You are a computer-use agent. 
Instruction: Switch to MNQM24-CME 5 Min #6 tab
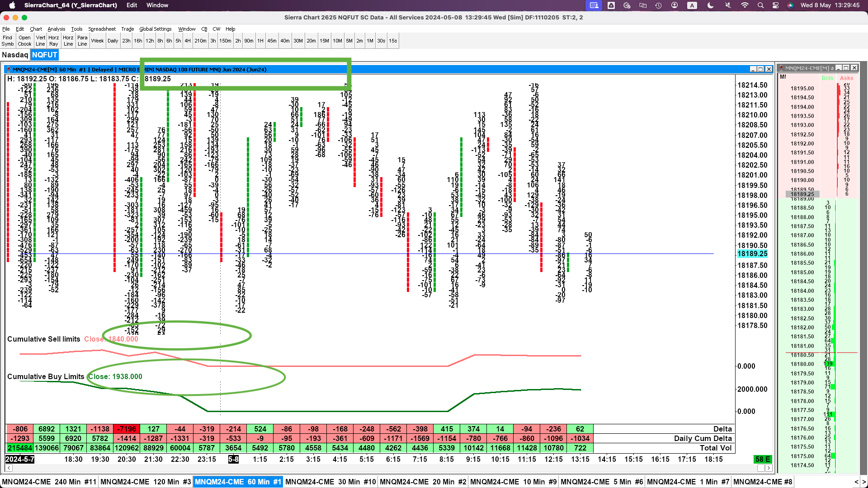[x=601, y=482]
